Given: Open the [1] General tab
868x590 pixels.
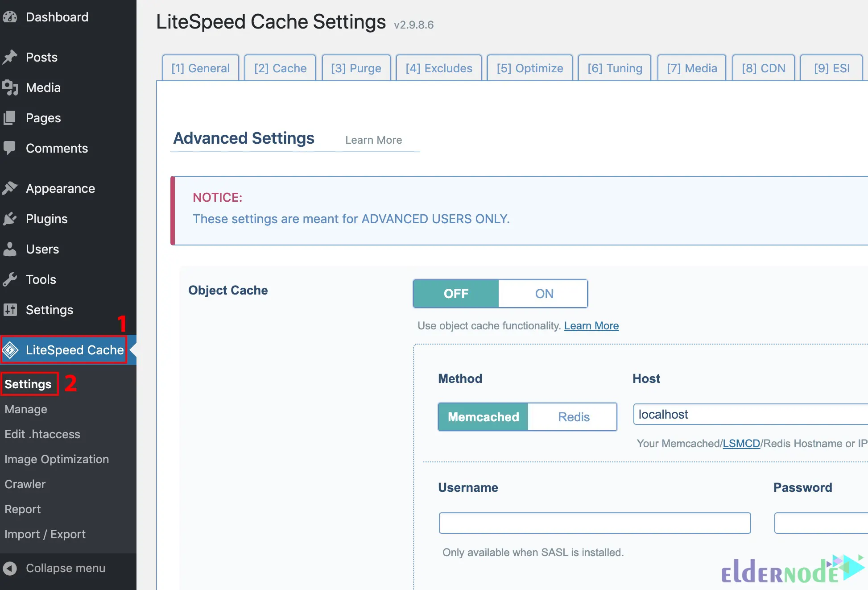Looking at the screenshot, I should click(201, 68).
